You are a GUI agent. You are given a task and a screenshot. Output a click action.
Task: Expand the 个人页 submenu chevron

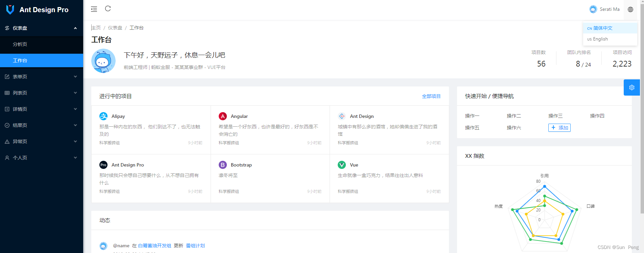pyautogui.click(x=75, y=158)
